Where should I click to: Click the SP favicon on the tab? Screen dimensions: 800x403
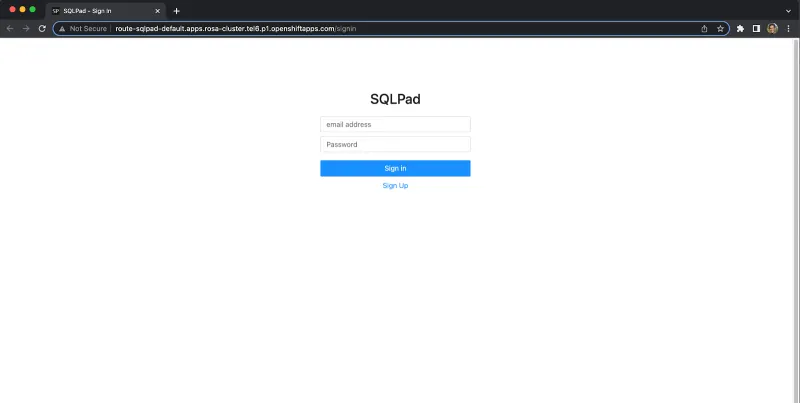56,11
